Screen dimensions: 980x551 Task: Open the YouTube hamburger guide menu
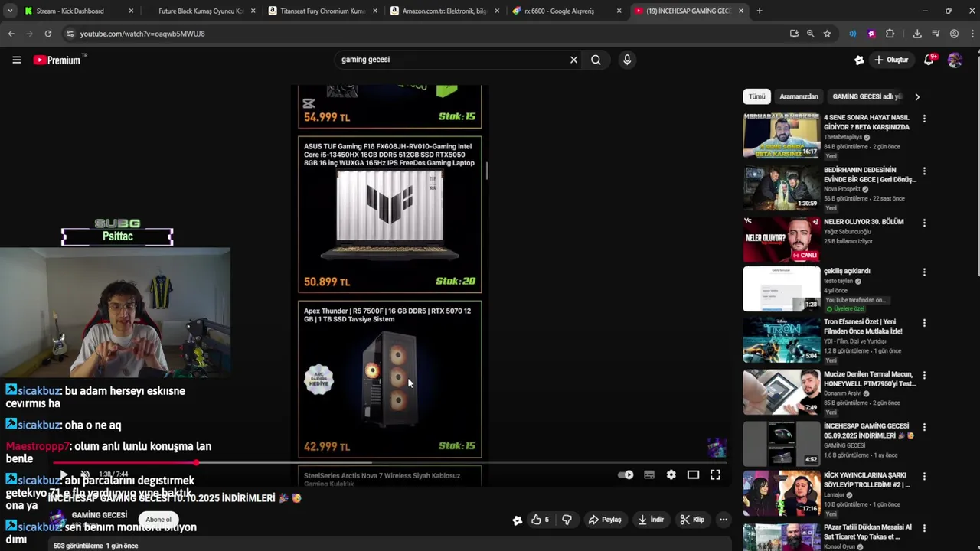point(16,60)
